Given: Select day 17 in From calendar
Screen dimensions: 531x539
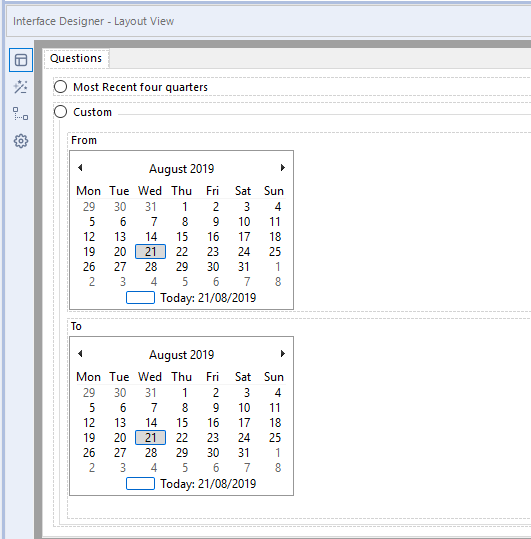Looking at the screenshot, I should pos(244,237).
